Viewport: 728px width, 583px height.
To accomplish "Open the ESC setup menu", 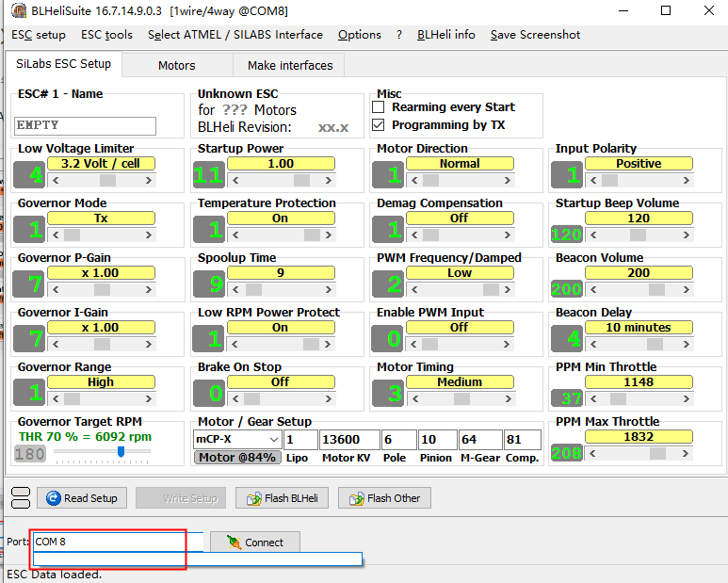I will 39,35.
